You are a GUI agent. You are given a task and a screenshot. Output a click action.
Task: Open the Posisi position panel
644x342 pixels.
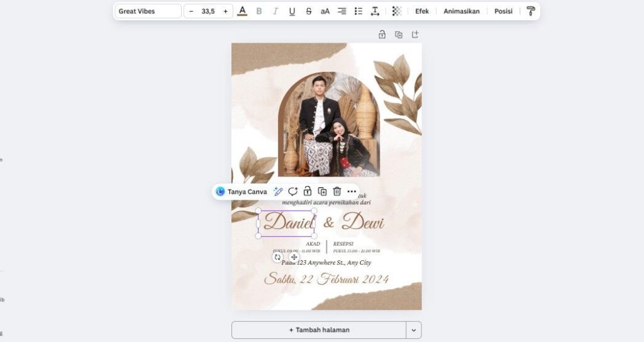click(503, 11)
